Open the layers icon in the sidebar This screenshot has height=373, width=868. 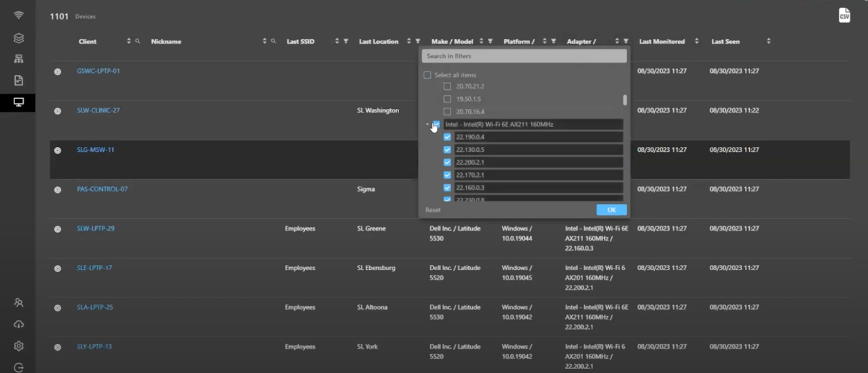18,38
